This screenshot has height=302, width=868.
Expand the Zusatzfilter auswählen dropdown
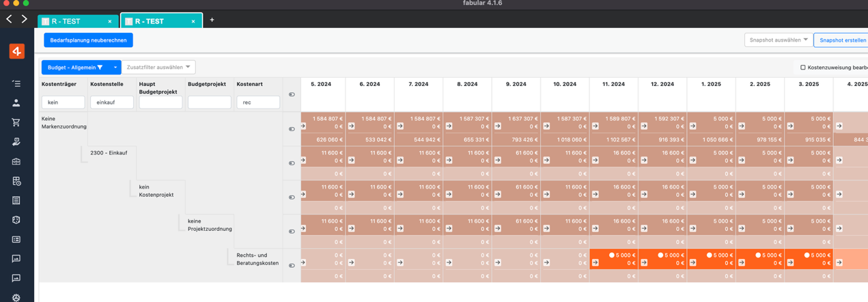click(158, 67)
